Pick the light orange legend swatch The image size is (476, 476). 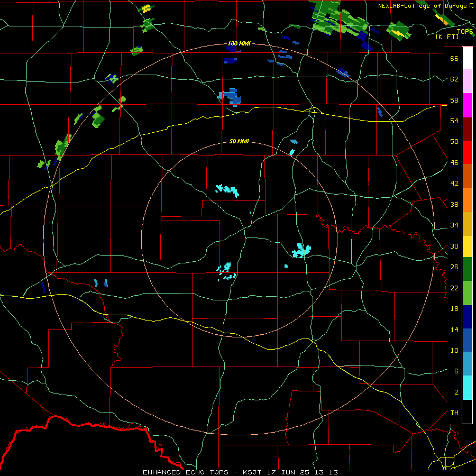pos(467,200)
